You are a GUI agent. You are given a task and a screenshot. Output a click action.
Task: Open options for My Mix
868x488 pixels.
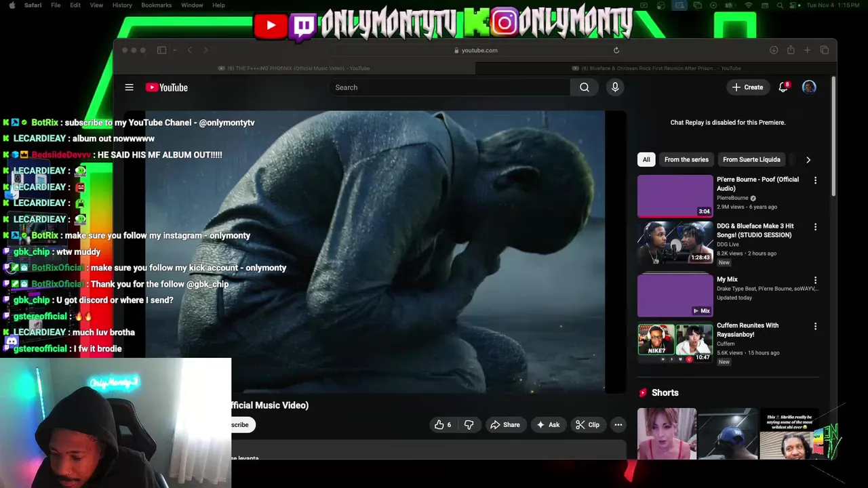pyautogui.click(x=815, y=280)
